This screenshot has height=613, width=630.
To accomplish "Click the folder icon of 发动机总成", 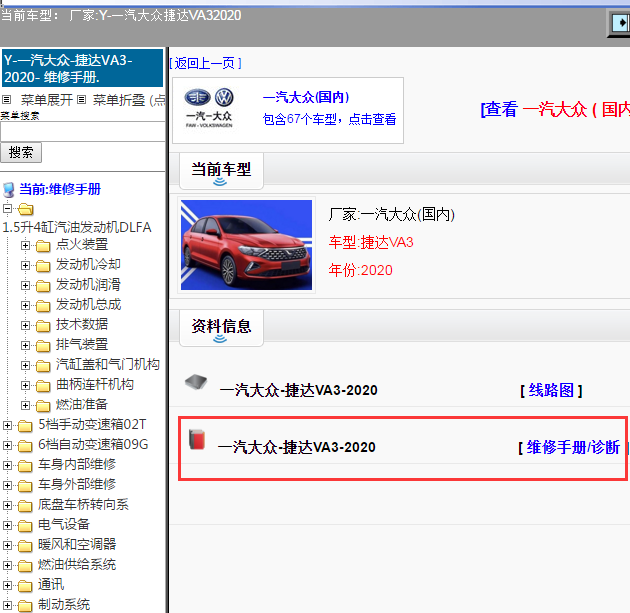I will pyautogui.click(x=43, y=306).
